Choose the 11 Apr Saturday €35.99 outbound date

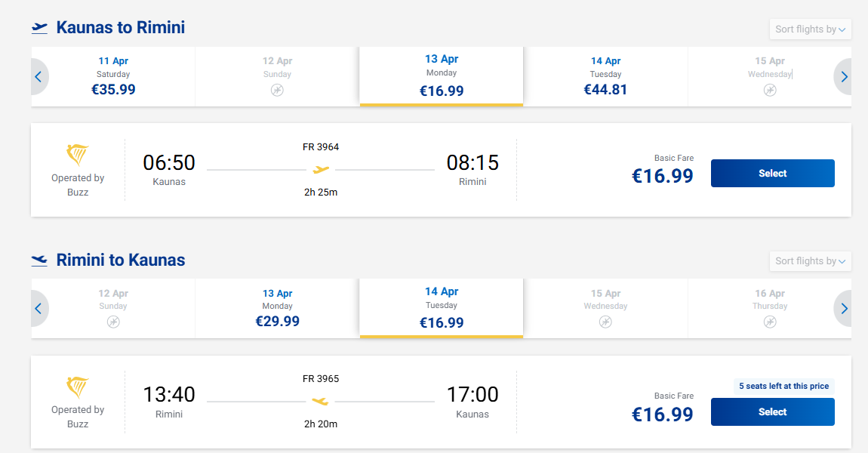pos(113,76)
